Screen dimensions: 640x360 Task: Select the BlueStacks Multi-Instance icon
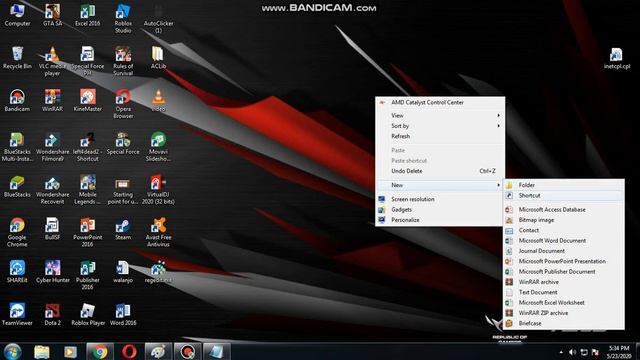[17, 147]
